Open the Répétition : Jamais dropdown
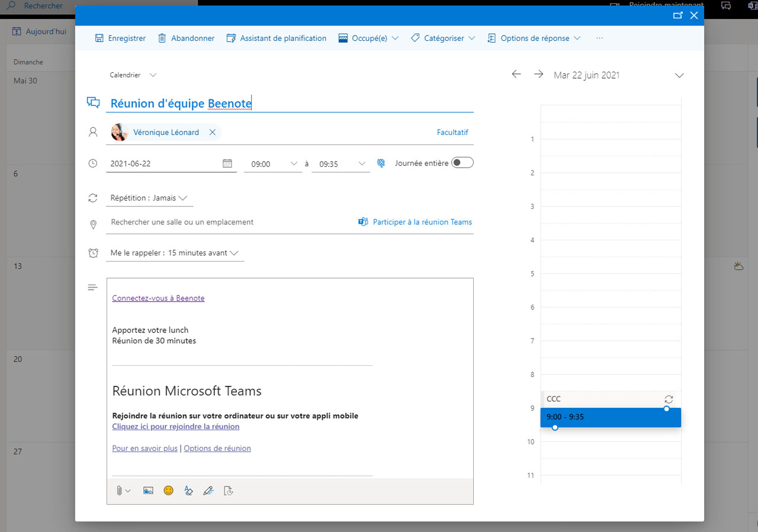The image size is (758, 532). pos(150,198)
